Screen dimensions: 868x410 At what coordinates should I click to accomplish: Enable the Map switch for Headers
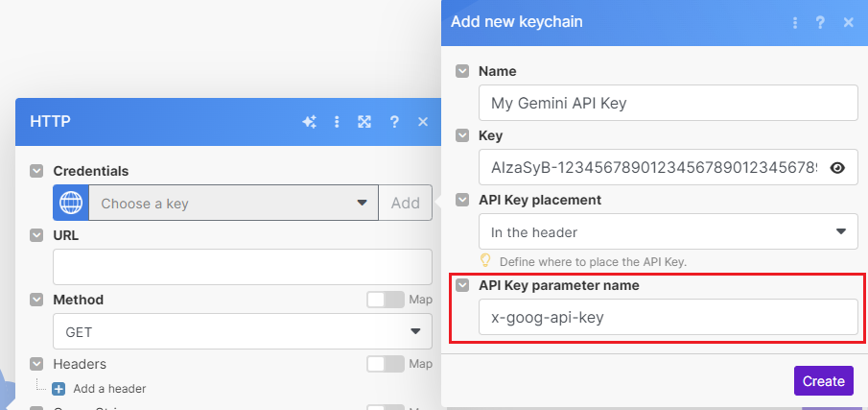coord(386,364)
